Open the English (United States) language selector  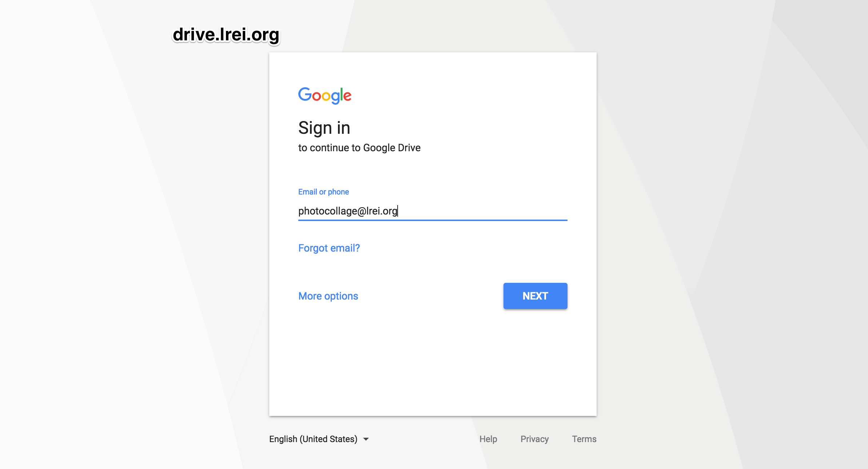313,439
